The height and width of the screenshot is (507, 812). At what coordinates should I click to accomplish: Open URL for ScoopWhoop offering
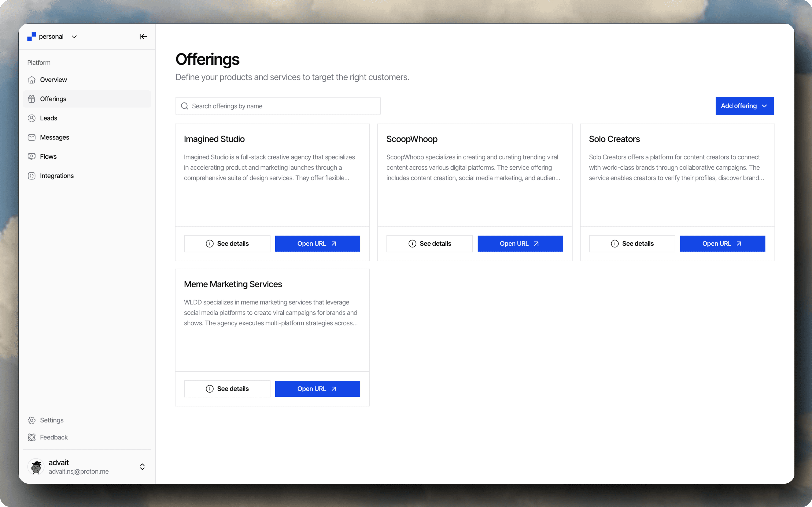520,244
